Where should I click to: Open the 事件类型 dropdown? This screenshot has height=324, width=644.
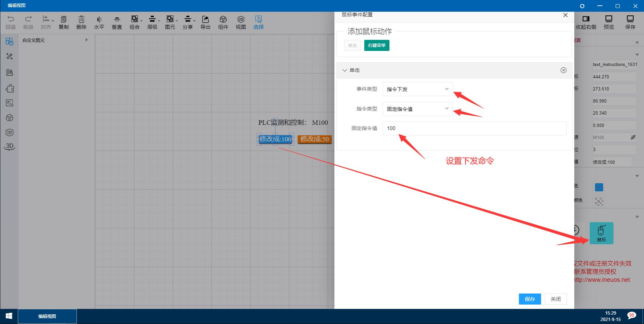pos(418,89)
